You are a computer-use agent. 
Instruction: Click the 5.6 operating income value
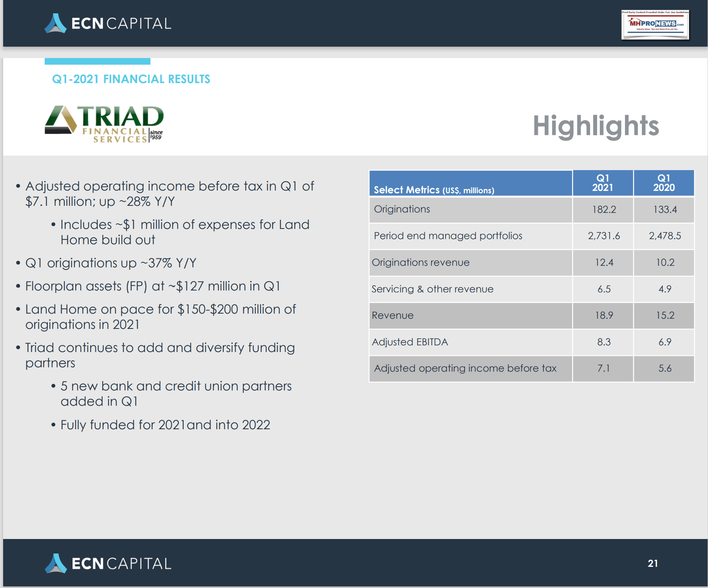coord(665,368)
